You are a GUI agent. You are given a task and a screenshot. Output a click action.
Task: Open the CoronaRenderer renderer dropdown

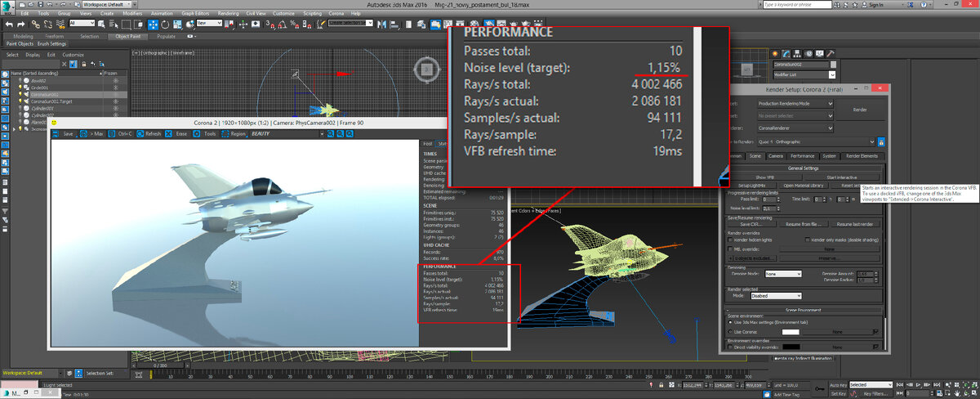click(x=795, y=128)
